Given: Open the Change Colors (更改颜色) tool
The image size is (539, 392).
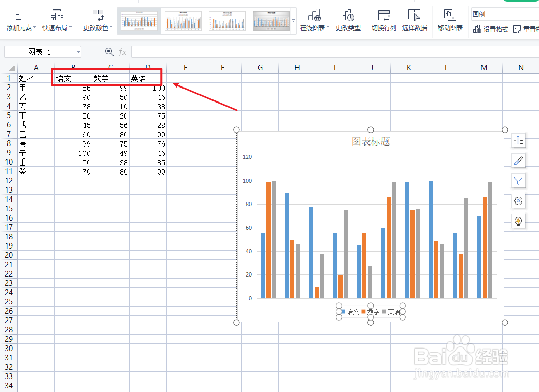Looking at the screenshot, I should pyautogui.click(x=98, y=20).
